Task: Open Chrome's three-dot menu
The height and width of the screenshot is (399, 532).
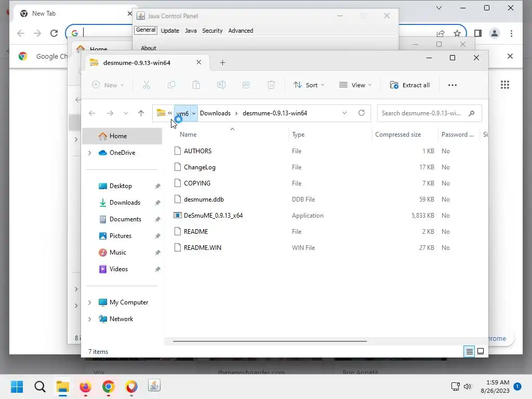Action: 511,33
